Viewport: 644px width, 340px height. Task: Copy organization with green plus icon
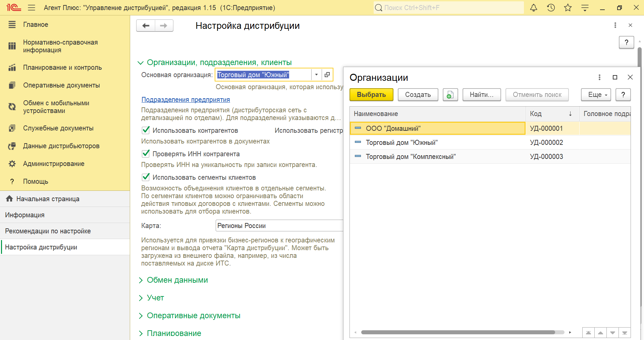pyautogui.click(x=450, y=95)
